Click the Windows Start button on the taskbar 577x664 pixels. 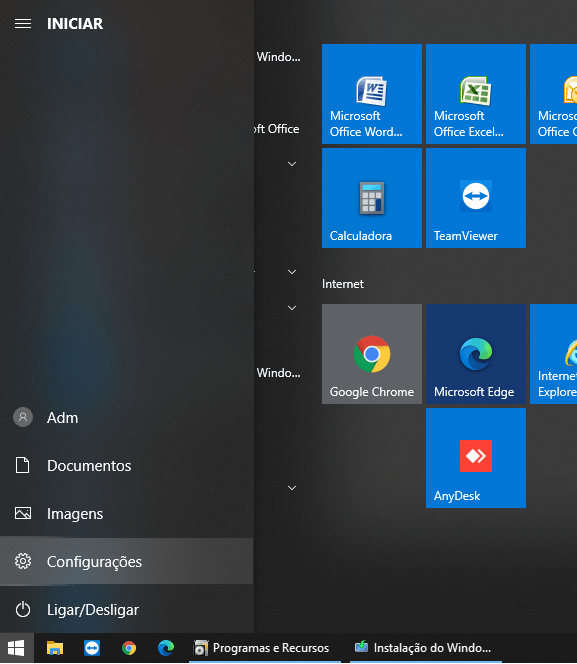17,648
